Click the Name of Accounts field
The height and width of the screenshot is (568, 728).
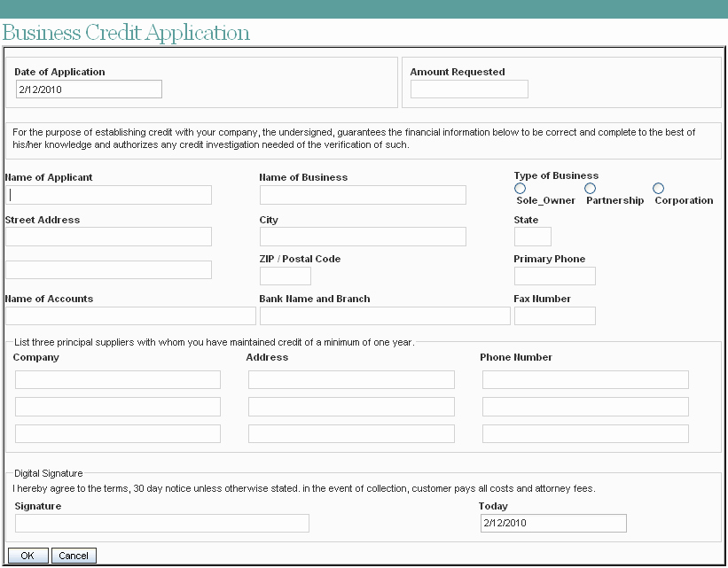(x=130, y=316)
